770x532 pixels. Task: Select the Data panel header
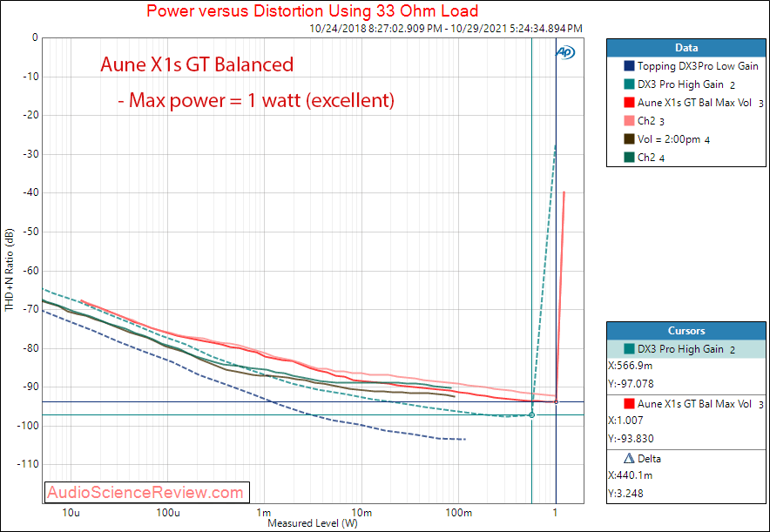(686, 48)
